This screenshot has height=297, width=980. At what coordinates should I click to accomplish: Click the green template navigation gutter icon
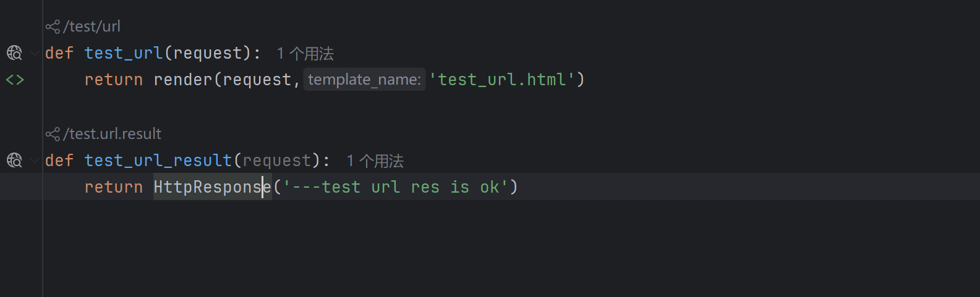click(15, 80)
